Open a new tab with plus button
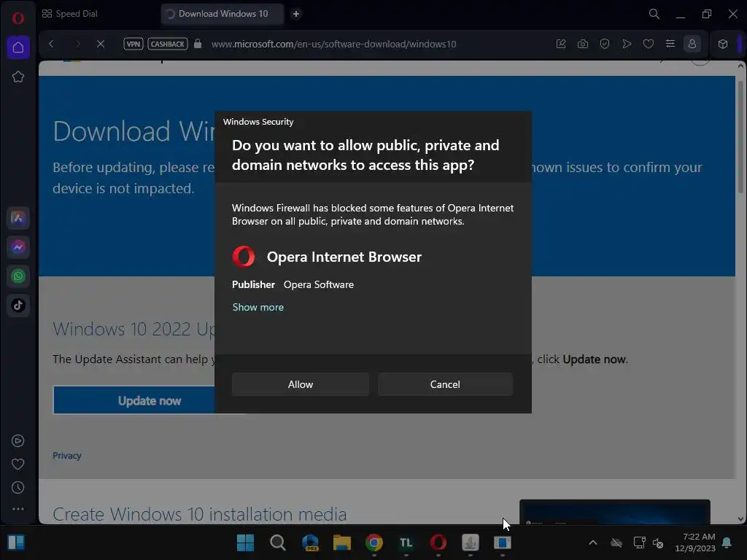The height and width of the screenshot is (560, 747). pyautogui.click(x=296, y=14)
